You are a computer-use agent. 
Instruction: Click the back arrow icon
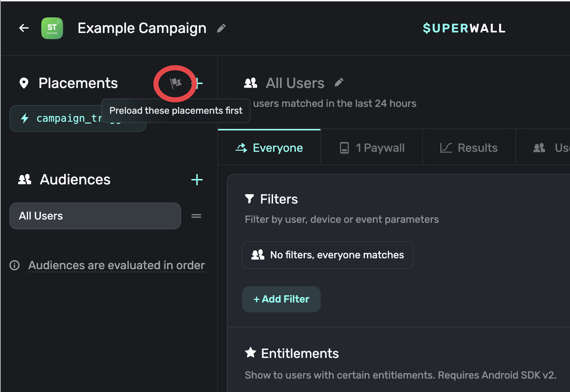(24, 28)
